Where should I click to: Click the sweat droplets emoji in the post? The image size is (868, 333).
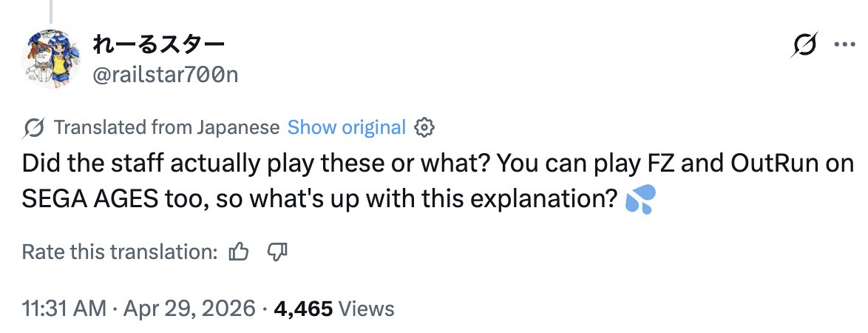[x=640, y=201]
